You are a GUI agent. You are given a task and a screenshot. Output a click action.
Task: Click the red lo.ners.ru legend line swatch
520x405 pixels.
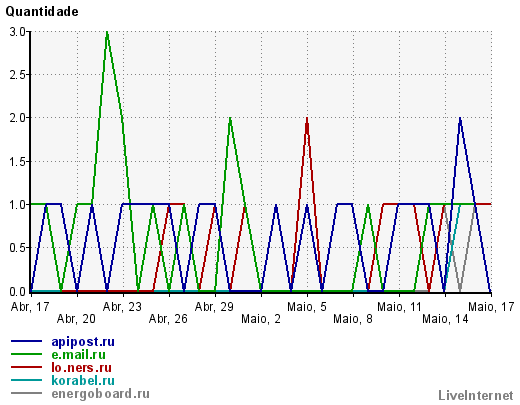click(x=27, y=367)
